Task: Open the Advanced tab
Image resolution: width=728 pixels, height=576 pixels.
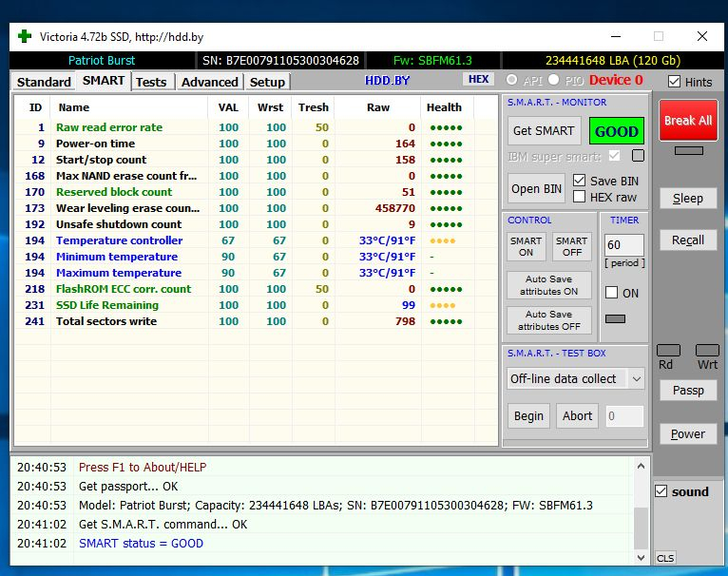Action: pos(209,82)
